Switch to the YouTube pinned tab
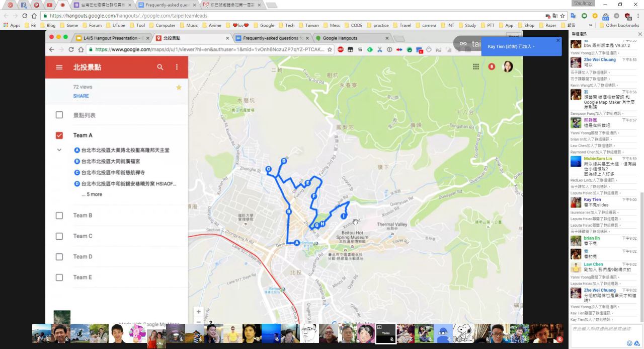The image size is (644, 349). tap(49, 5)
